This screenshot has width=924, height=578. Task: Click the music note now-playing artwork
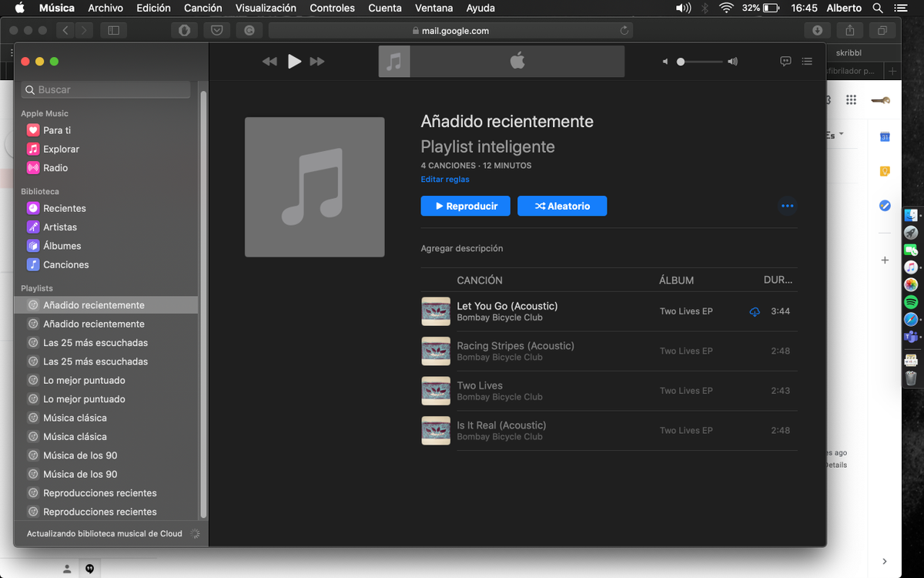tap(393, 62)
